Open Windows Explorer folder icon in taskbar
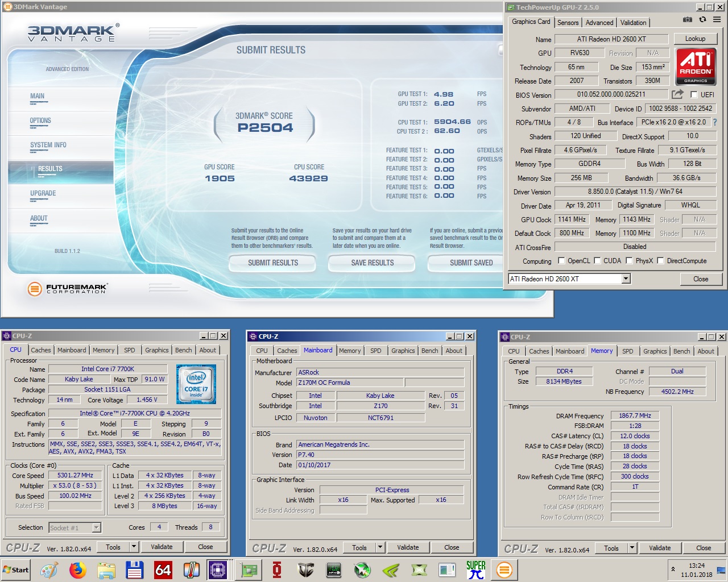Screen dimensions: 728x582 (x=106, y=570)
